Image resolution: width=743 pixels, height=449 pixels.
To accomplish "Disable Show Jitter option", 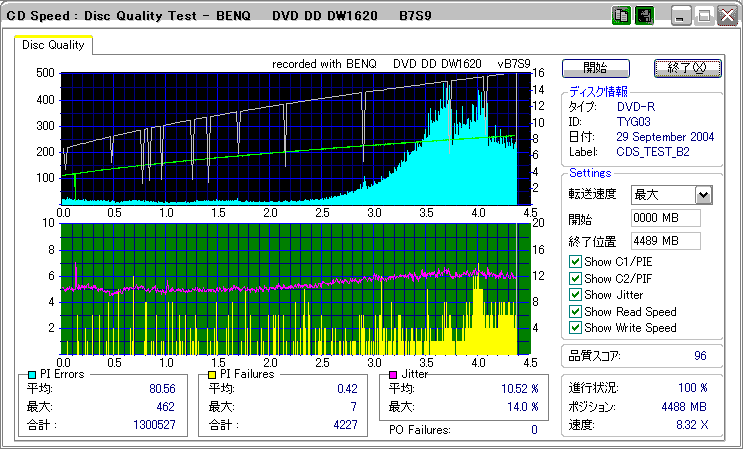I will [575, 295].
